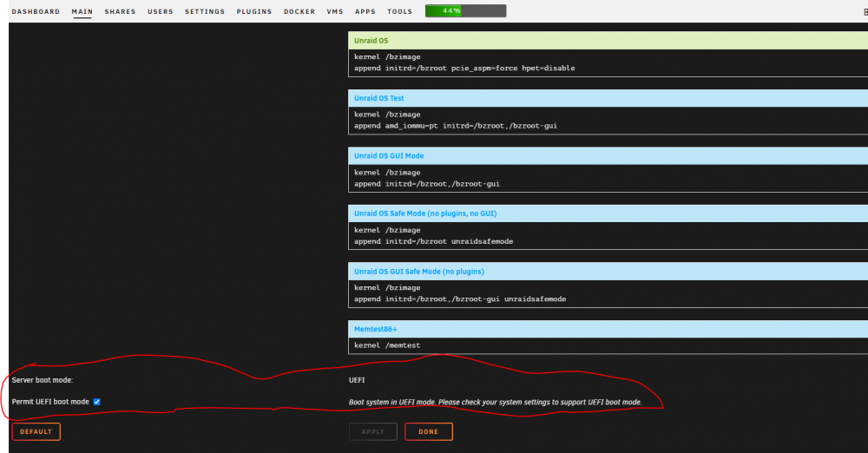Viewport: 868px width, 453px height.
Task: Click the 'Permit UEFI boot mode' label
Action: [x=50, y=402]
